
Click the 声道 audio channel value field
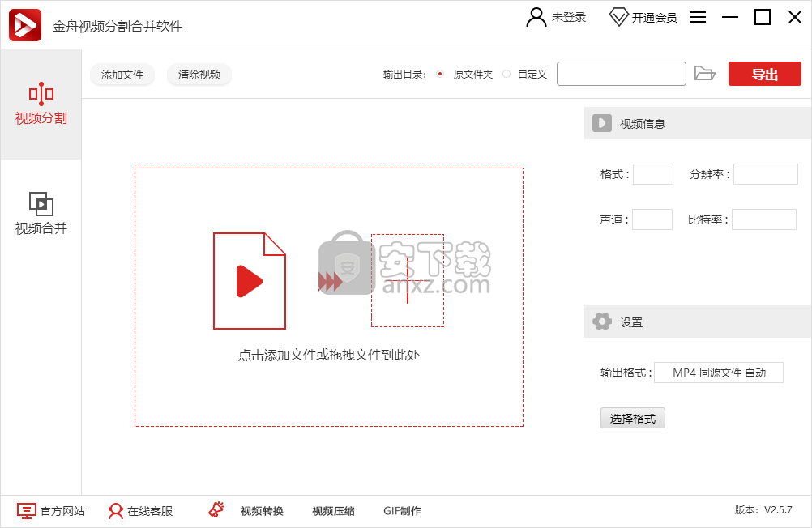click(652, 219)
